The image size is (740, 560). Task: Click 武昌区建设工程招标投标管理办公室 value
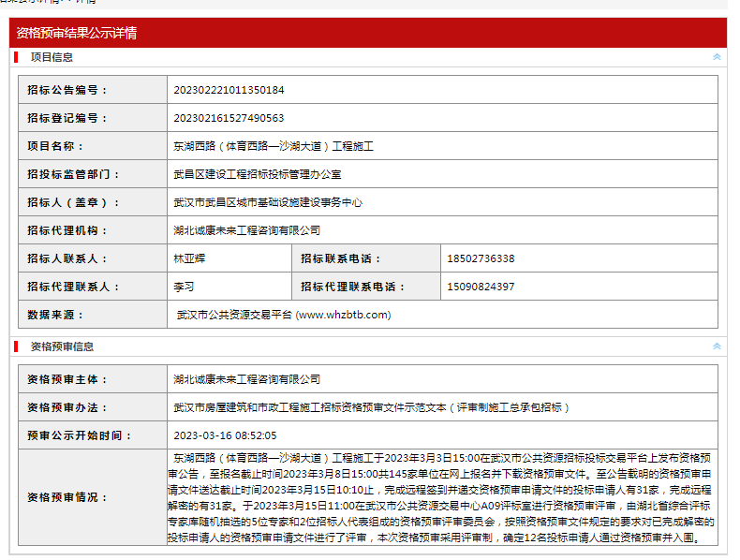click(258, 174)
